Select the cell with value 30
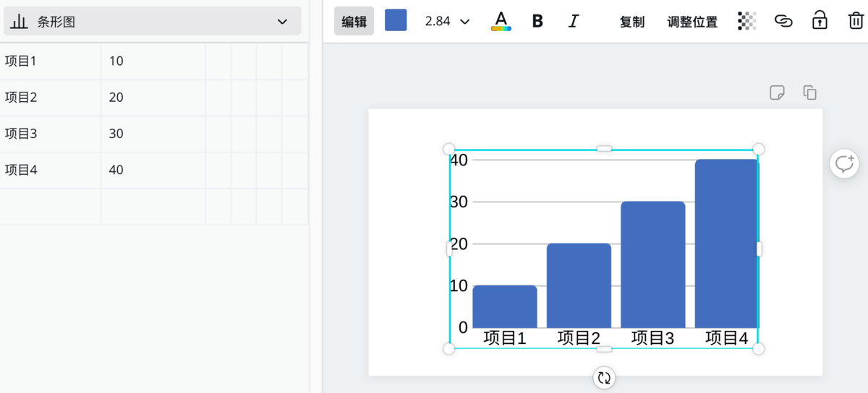The height and width of the screenshot is (393, 868). [x=153, y=134]
